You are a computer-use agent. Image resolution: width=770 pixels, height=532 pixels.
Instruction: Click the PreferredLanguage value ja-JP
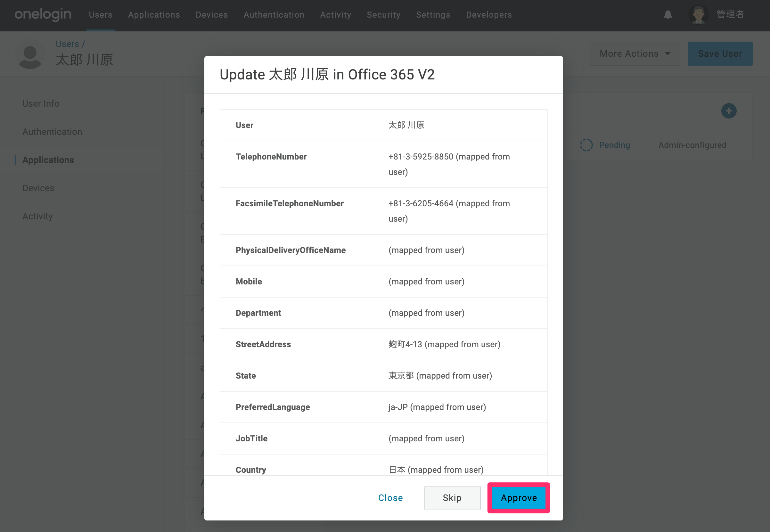(398, 407)
